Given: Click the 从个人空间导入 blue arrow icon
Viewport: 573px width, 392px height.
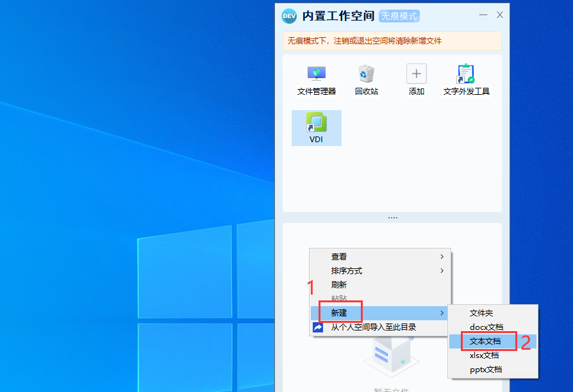Looking at the screenshot, I should (x=318, y=327).
